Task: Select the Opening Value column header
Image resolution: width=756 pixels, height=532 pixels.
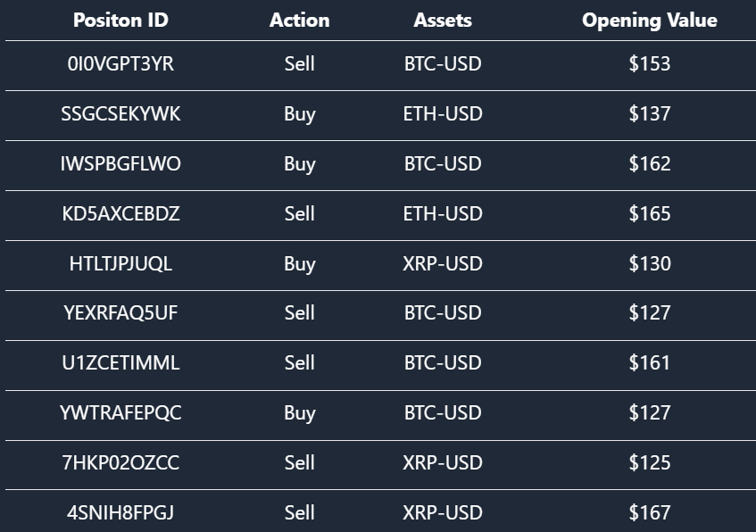Action: pyautogui.click(x=649, y=20)
